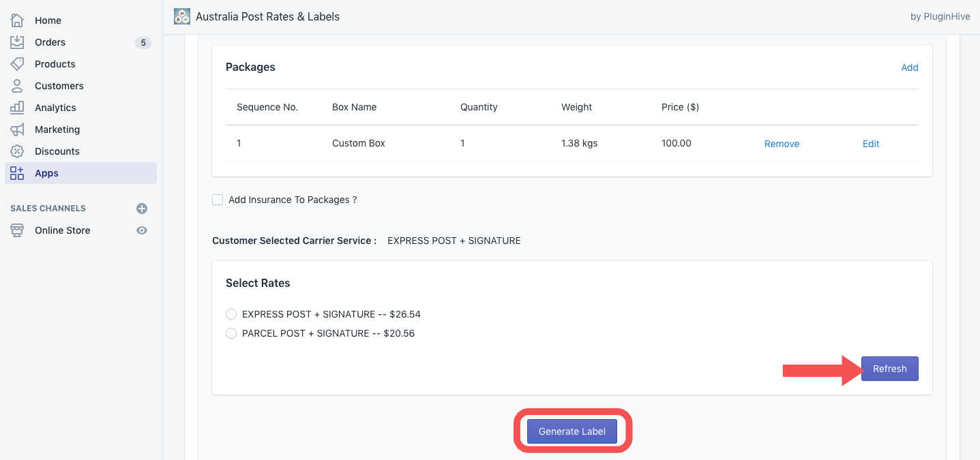Click the Discounts percent badge icon
This screenshot has width=980, height=460.
click(17, 151)
